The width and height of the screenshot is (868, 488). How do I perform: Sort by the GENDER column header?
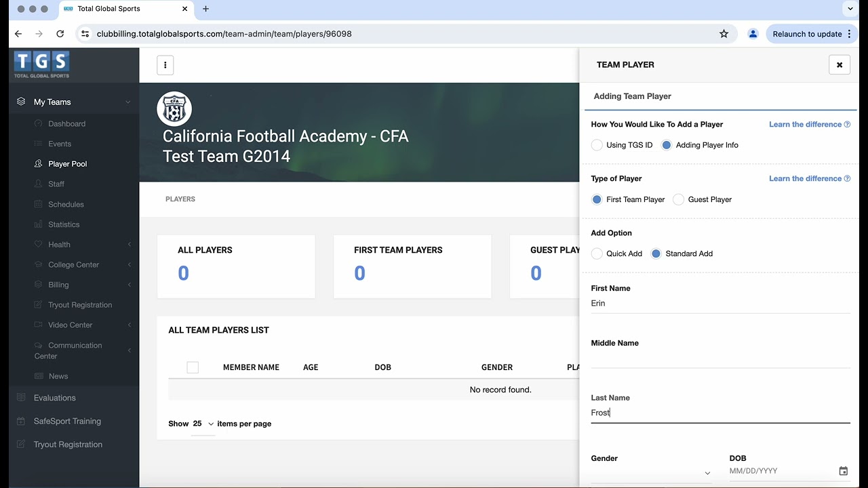[497, 367]
